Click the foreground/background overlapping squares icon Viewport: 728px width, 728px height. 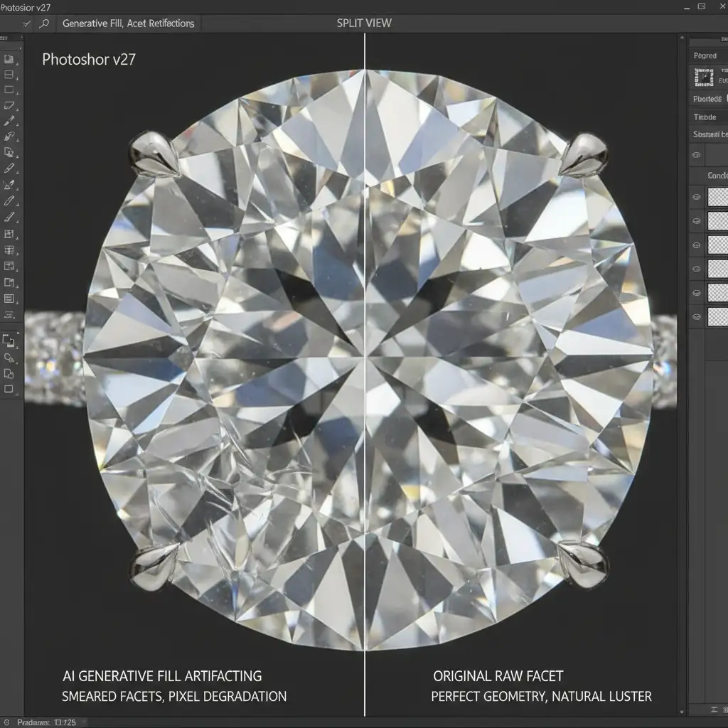coord(9,341)
